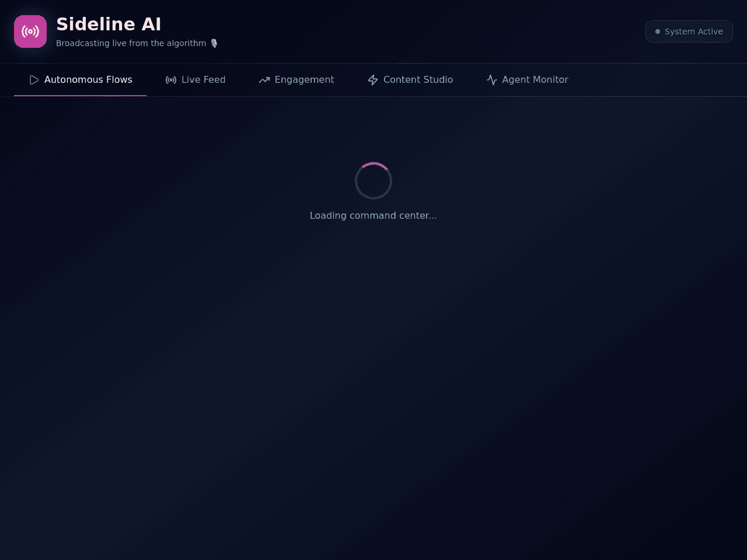Image resolution: width=747 pixels, height=560 pixels.
Task: Open the Autonomous Flows tab
Action: 80,80
